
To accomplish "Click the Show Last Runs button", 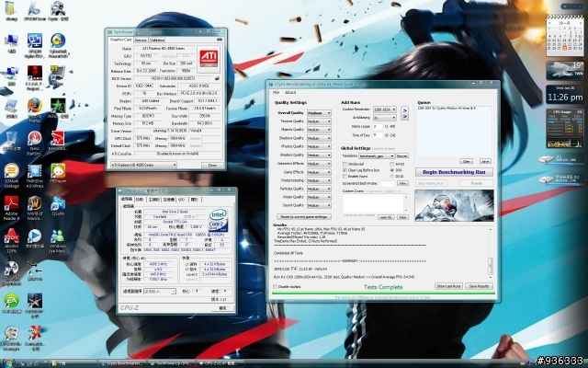I will 448,286.
